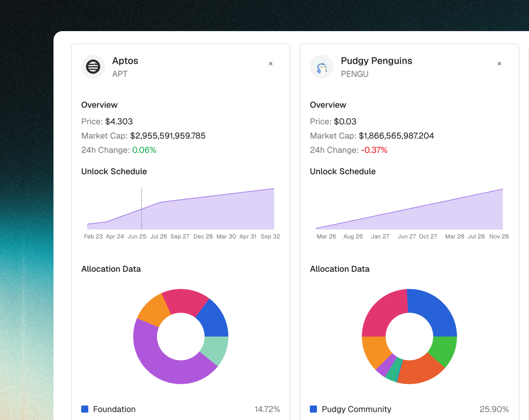Click the Pudgy Penguins penguin logo

(322, 67)
